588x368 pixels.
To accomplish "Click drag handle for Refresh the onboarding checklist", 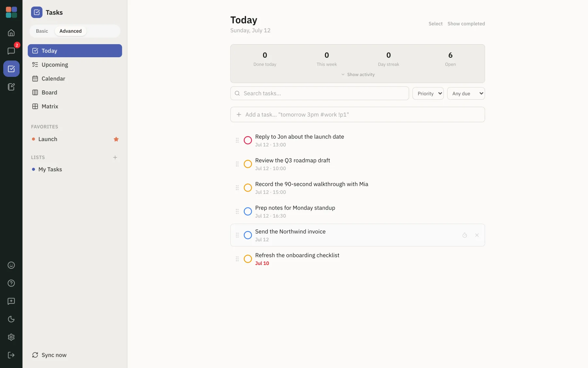I will [x=237, y=259].
